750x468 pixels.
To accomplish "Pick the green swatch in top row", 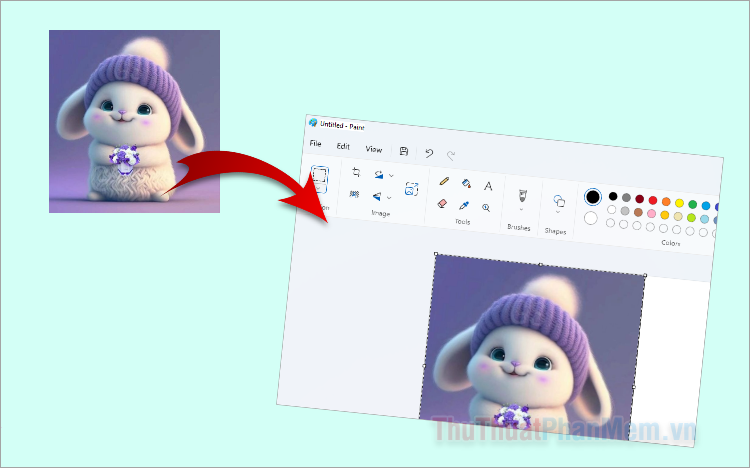I will (693, 204).
